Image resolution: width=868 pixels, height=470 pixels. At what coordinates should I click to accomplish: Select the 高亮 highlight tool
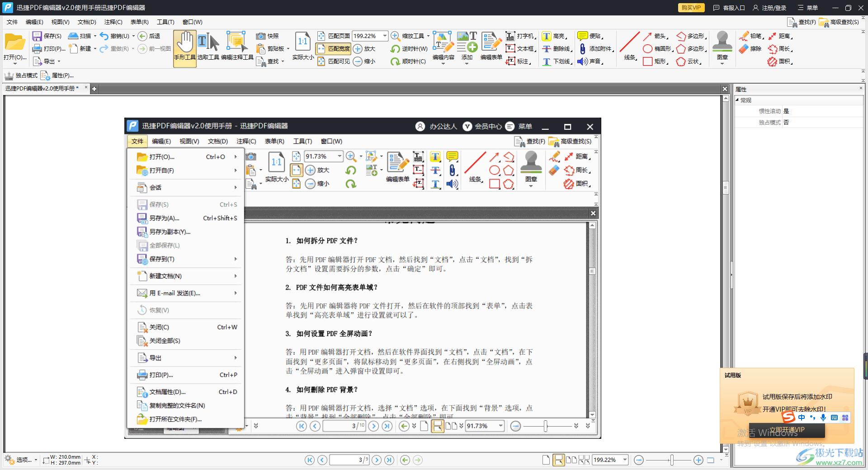pos(554,36)
